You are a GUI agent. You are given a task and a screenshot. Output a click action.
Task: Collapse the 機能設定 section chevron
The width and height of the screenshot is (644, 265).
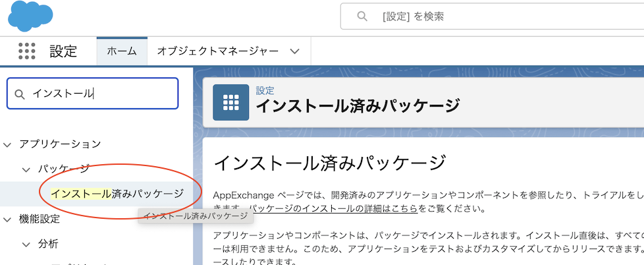pos(7,220)
